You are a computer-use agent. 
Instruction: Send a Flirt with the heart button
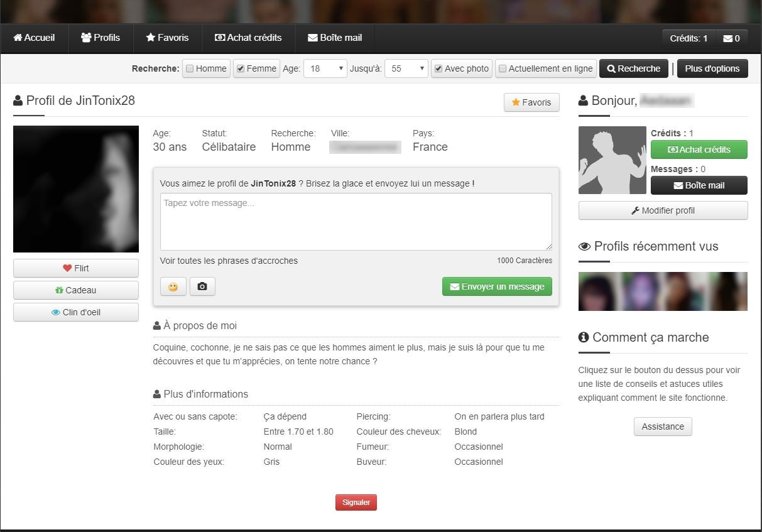click(x=76, y=268)
